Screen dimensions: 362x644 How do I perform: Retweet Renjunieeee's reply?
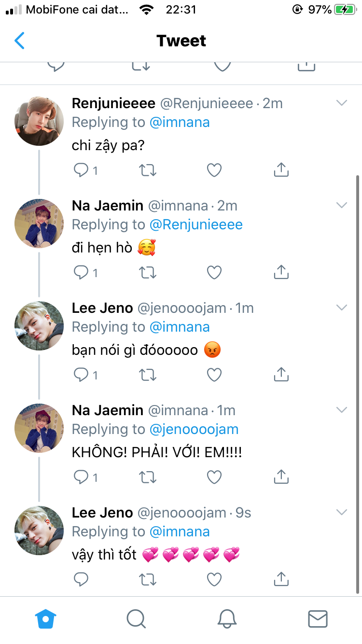coord(147,170)
